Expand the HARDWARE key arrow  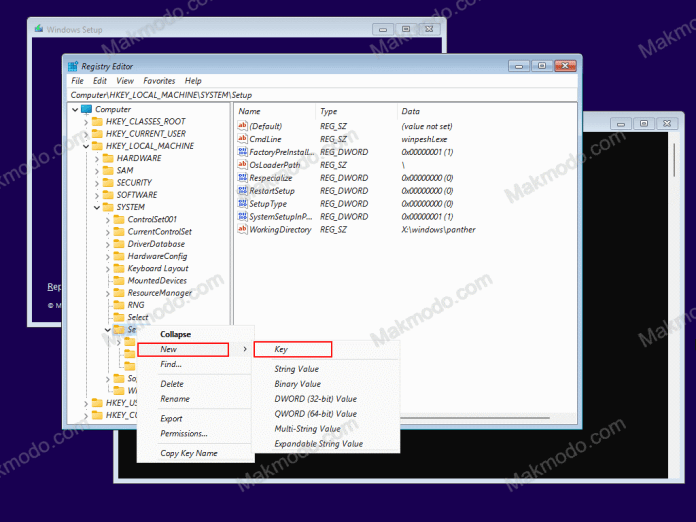[97, 158]
